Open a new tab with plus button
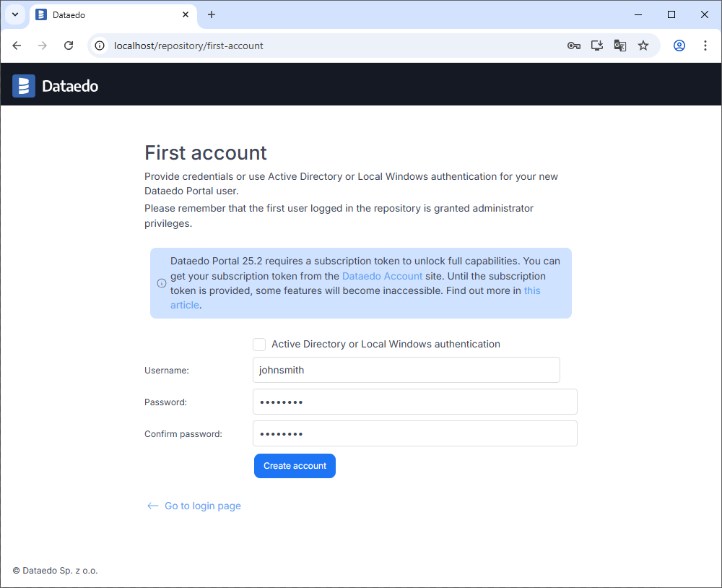This screenshot has width=722, height=588. (x=212, y=14)
